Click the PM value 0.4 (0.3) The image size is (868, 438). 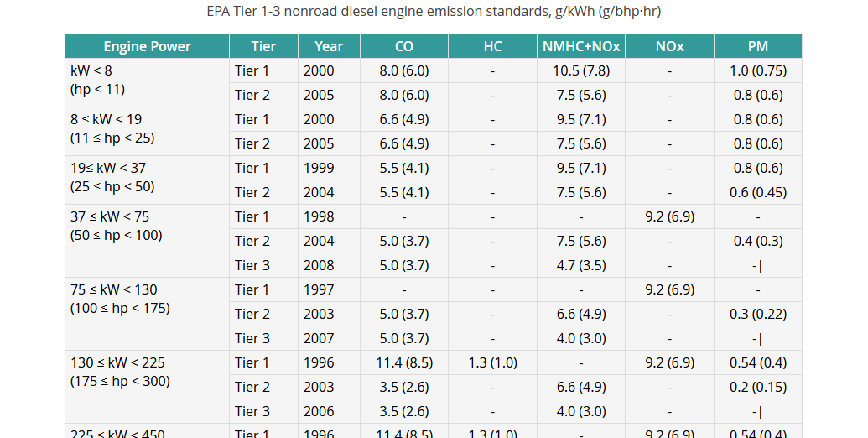[x=758, y=242]
